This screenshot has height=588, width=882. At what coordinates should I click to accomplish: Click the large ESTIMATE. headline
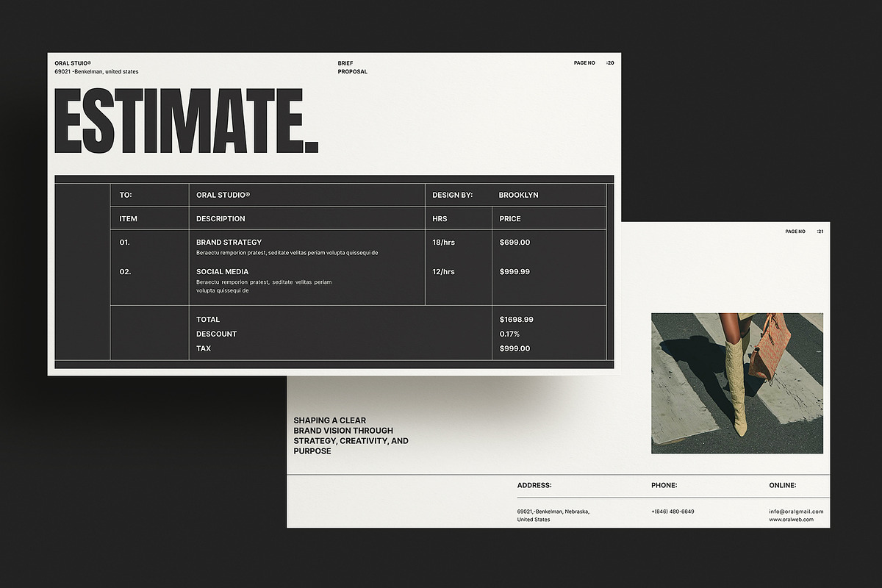pyautogui.click(x=187, y=121)
